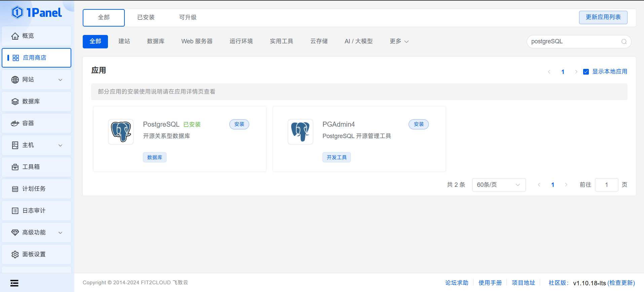Image resolution: width=644 pixels, height=292 pixels.
Task: Filter apps by 实用工具 category
Action: (x=281, y=41)
